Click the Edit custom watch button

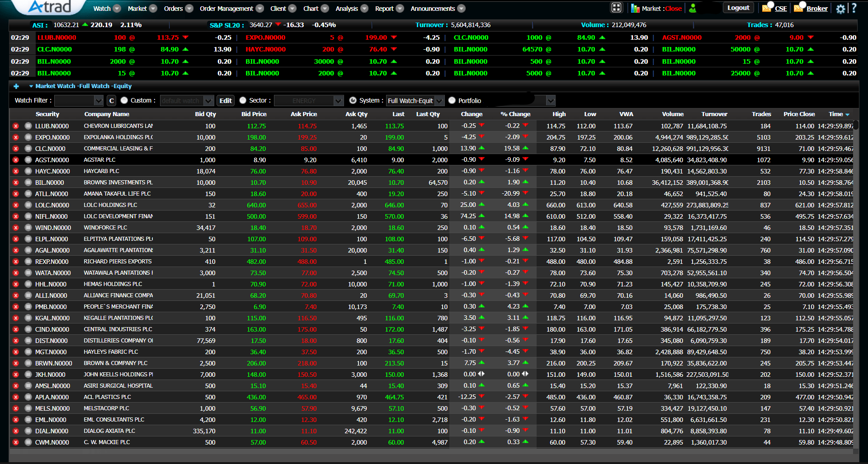point(226,101)
